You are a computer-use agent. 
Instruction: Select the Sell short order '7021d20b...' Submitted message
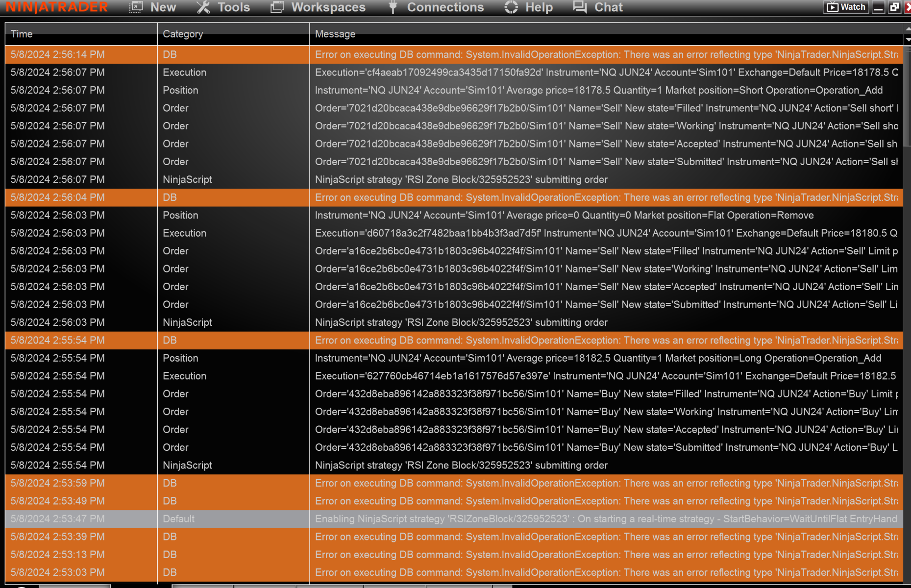pos(606,162)
